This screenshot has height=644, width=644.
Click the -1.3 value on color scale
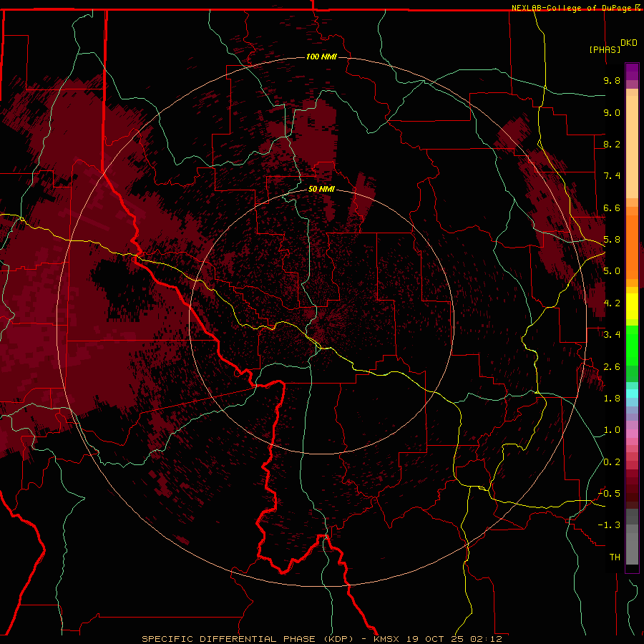(x=610, y=525)
